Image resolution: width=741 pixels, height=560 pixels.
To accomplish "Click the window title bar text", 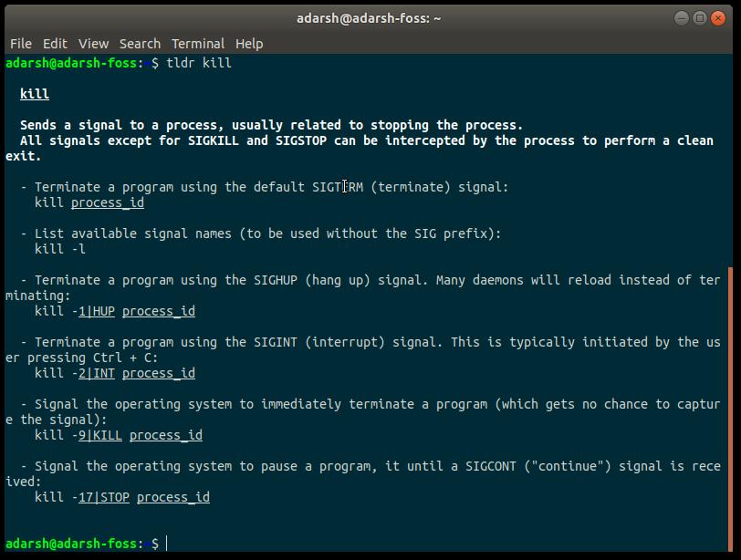I will pyautogui.click(x=370, y=16).
